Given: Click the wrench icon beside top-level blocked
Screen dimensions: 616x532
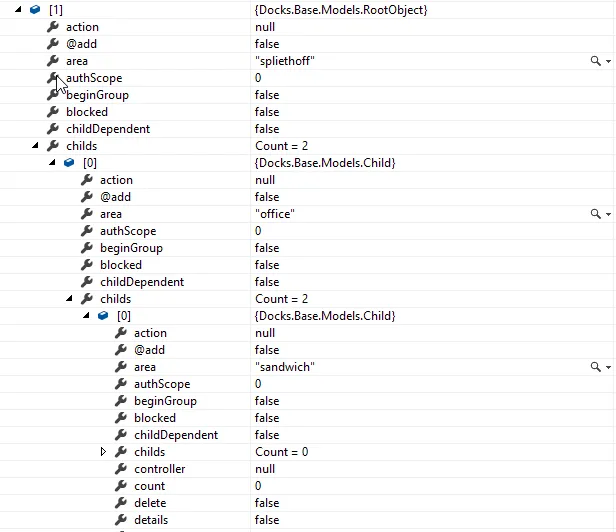Looking at the screenshot, I should pos(53,111).
